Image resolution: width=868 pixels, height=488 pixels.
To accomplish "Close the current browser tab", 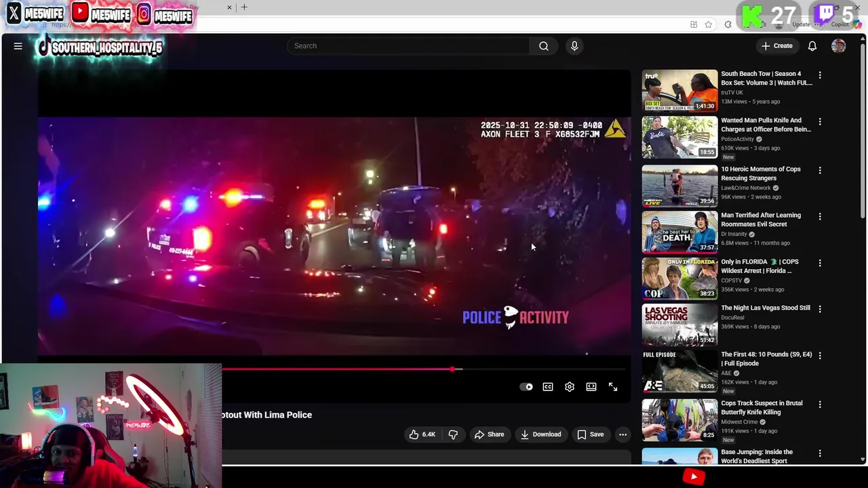I will (229, 7).
